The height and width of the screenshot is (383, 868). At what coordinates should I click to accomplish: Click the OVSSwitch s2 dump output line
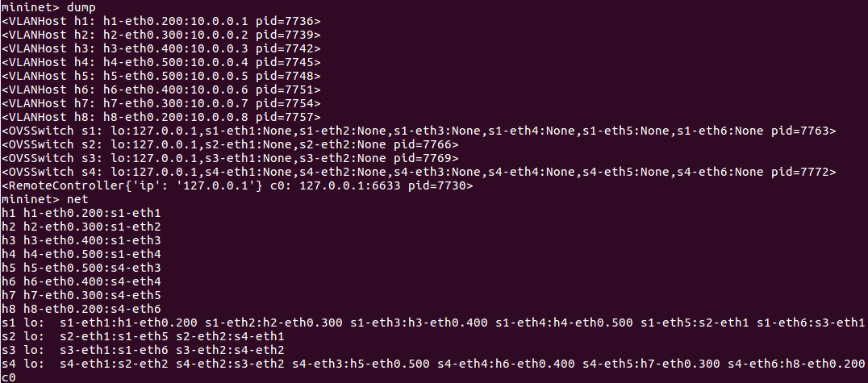point(230,144)
